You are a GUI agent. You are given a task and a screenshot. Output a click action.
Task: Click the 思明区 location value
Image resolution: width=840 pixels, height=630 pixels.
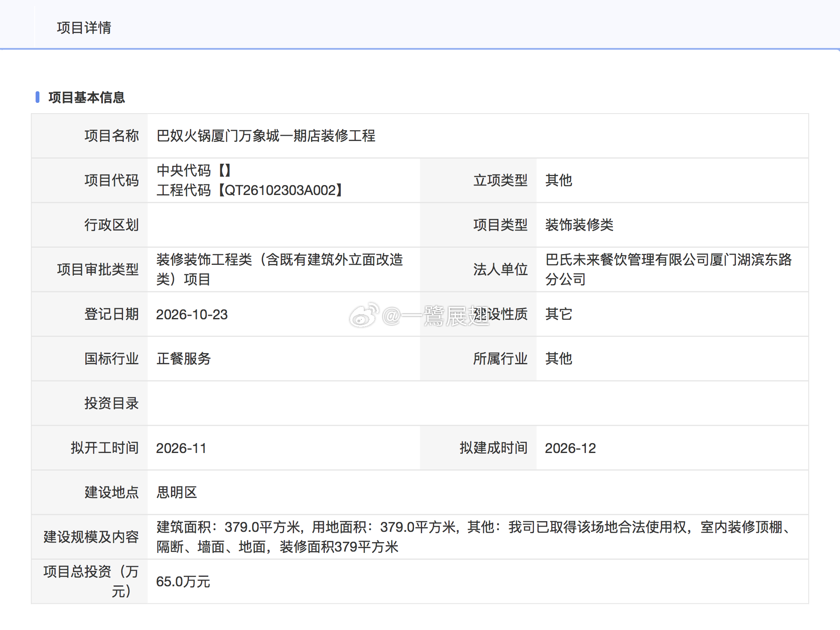coord(177,492)
